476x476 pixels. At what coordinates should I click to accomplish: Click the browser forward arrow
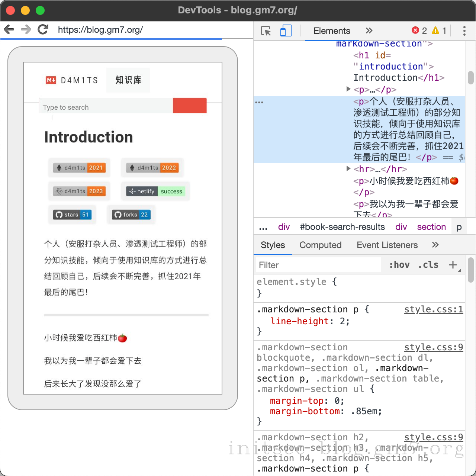pyautogui.click(x=26, y=29)
